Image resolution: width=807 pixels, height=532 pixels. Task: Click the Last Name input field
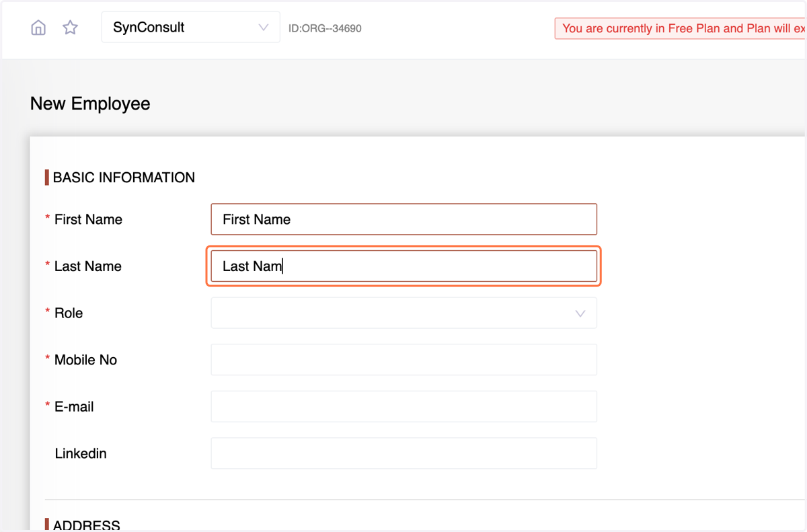pos(403,266)
